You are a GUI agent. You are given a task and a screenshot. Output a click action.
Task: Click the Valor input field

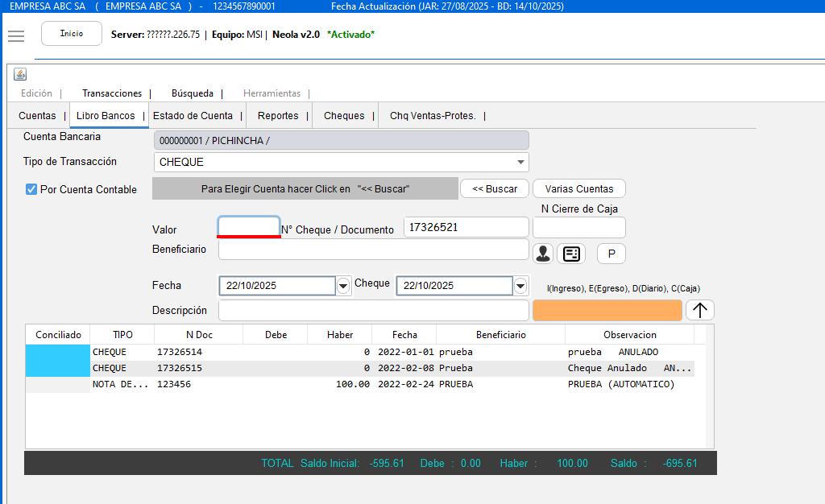tap(249, 227)
